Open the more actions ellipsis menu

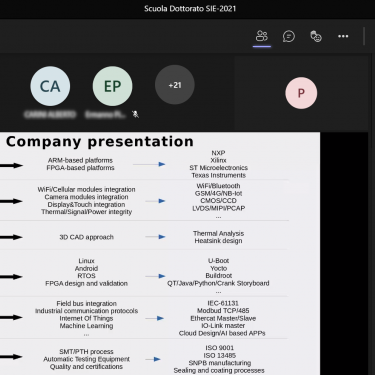(343, 36)
